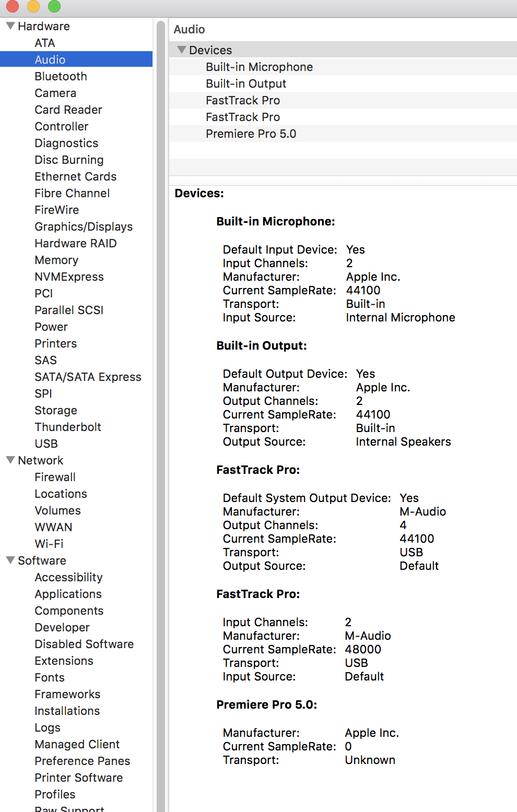Select Frameworks under Software
The height and width of the screenshot is (812, 517).
coord(67,694)
